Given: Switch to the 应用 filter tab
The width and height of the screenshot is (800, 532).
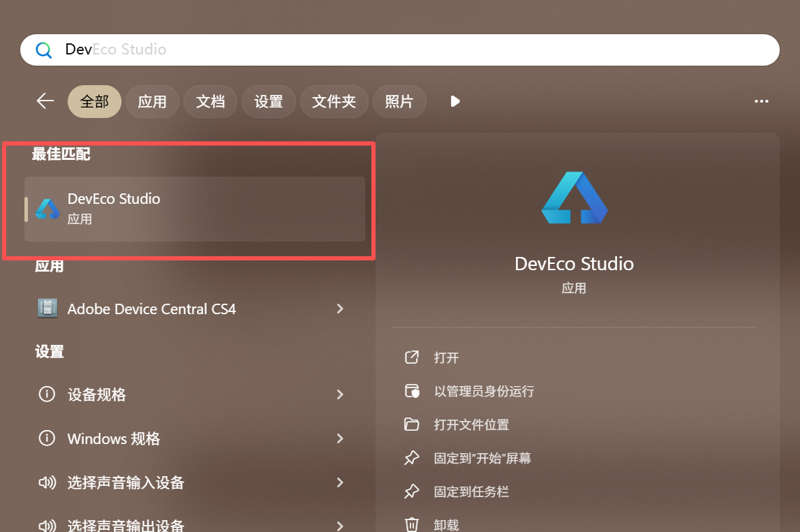Looking at the screenshot, I should (x=152, y=101).
